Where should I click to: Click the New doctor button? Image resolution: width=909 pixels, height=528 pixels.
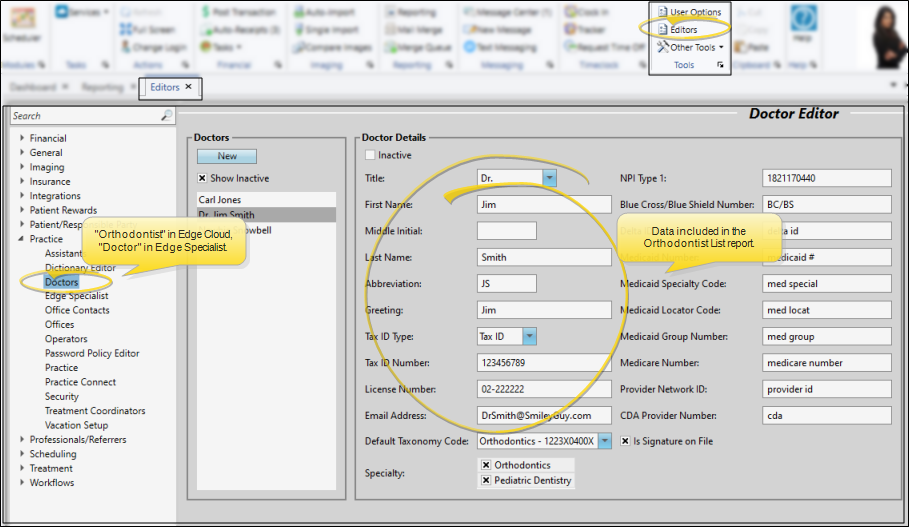tap(227, 156)
